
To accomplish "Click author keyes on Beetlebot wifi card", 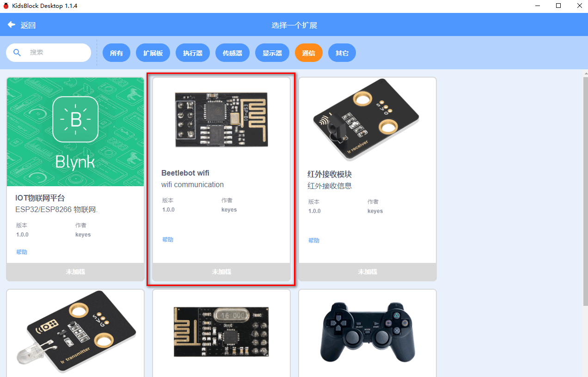I will pyautogui.click(x=229, y=210).
